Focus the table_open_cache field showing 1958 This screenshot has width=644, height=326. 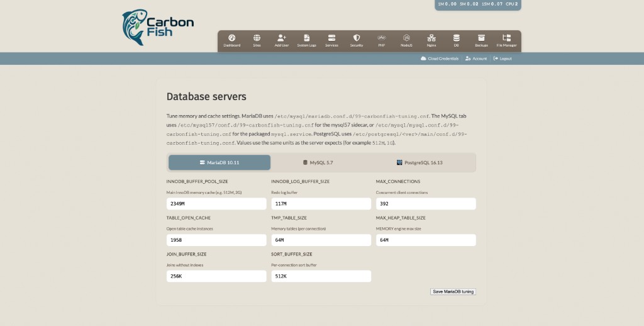(216, 240)
